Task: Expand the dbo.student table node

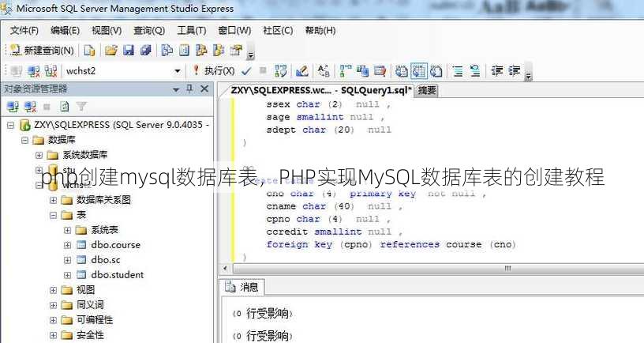Action: (x=68, y=275)
